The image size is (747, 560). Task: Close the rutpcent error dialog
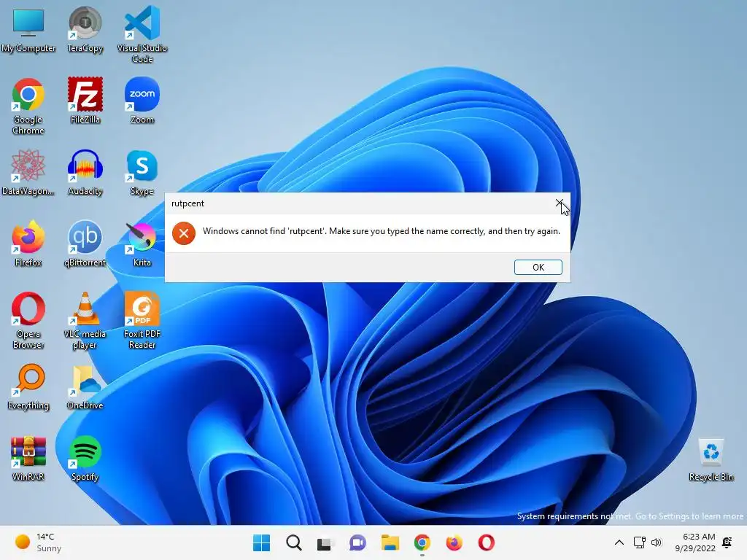560,203
